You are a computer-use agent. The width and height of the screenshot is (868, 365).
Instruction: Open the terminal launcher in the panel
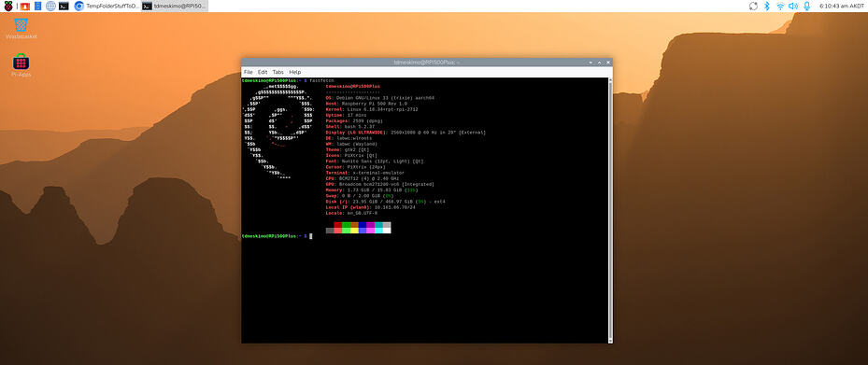[64, 7]
